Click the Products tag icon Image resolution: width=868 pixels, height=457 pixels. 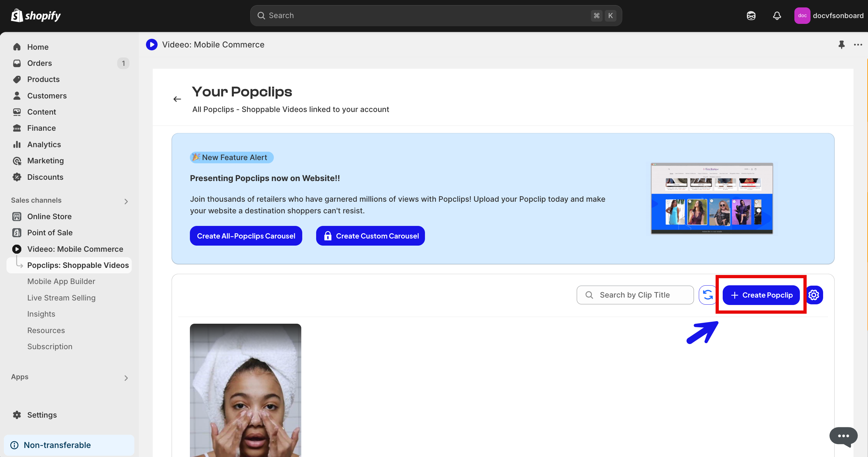[17, 79]
